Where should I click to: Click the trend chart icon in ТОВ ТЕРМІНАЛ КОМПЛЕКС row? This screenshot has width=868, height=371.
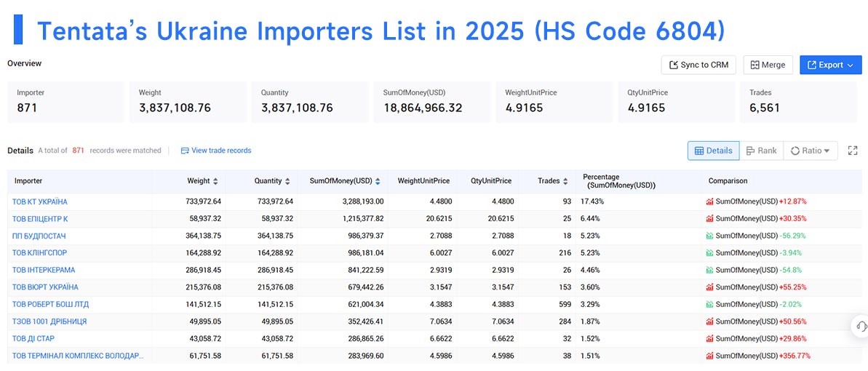[x=709, y=356]
